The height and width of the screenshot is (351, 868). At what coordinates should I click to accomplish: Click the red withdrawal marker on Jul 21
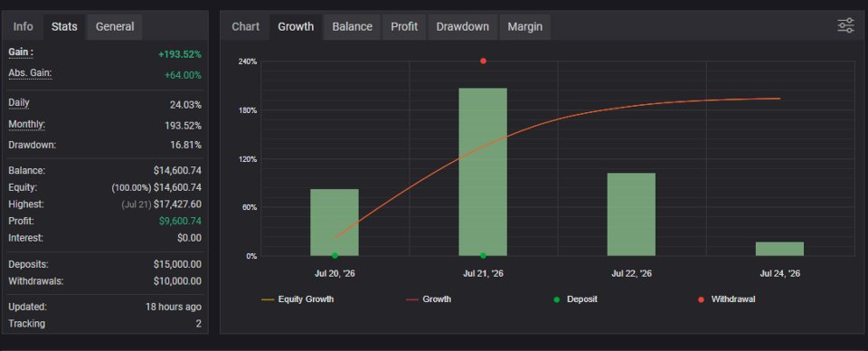pos(483,61)
